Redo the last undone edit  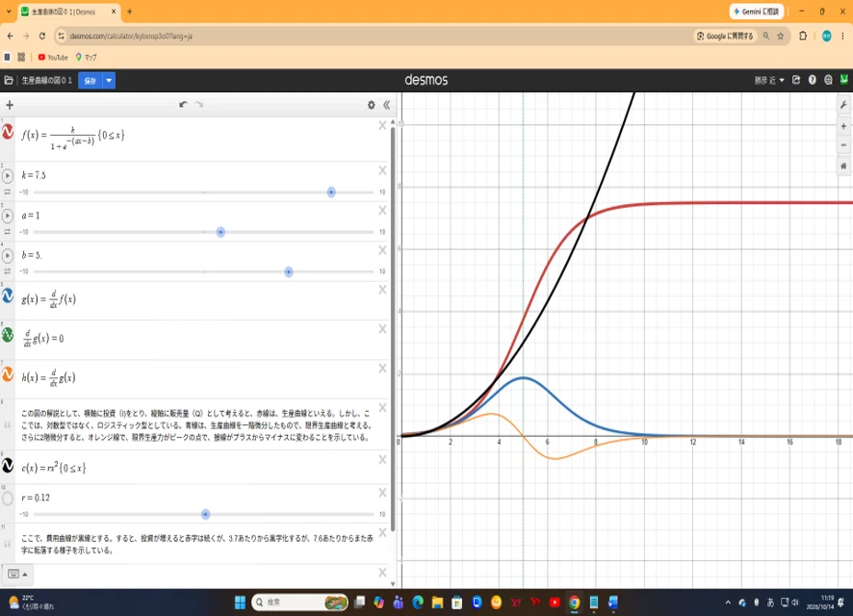pyautogui.click(x=199, y=104)
